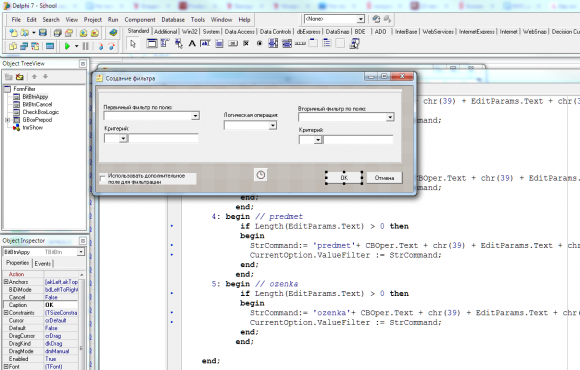Click the Save icon in toolbar
This screenshot has height=370, width=580.
click(43, 33)
